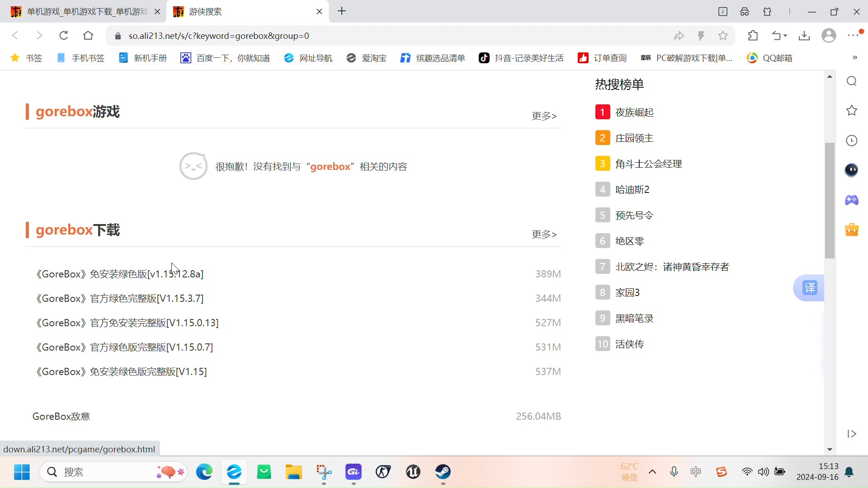Open a new browser tab

pyautogui.click(x=342, y=11)
